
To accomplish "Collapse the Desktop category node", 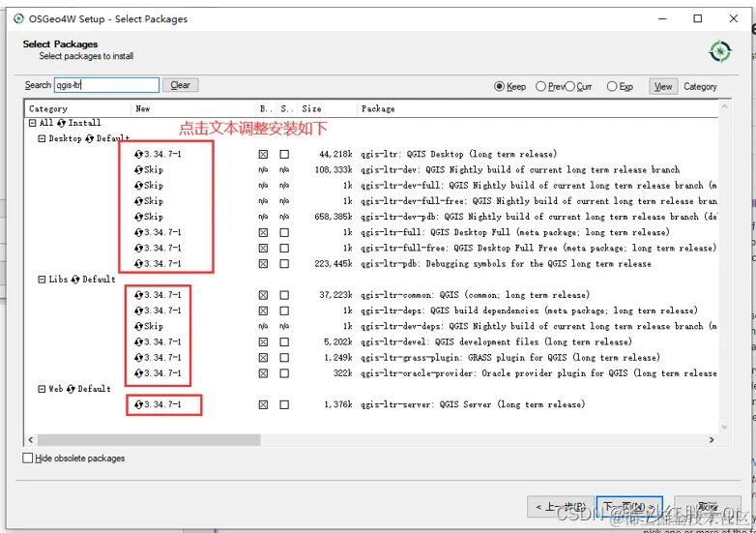I will coord(42,139).
